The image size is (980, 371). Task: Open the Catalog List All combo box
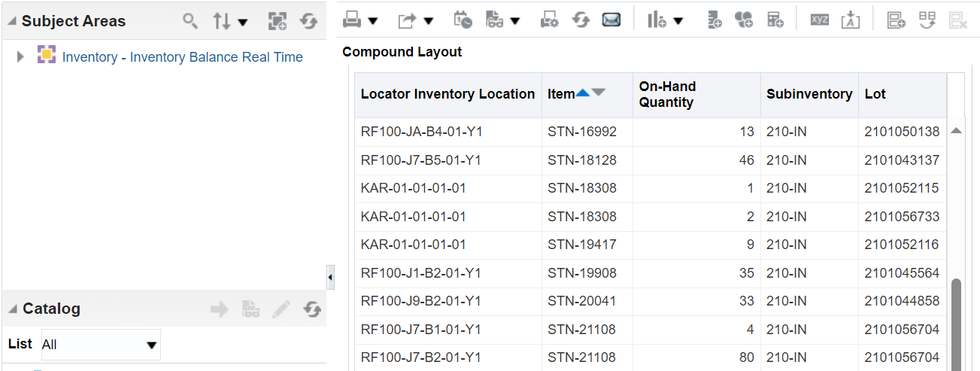point(101,345)
